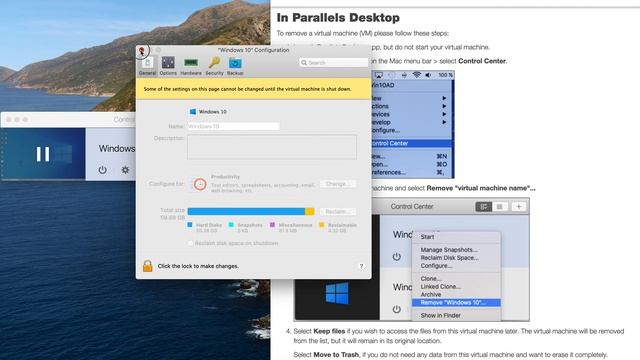Click into the Description text box
Image resolution: width=640 pixels, height=360 pixels.
272,147
